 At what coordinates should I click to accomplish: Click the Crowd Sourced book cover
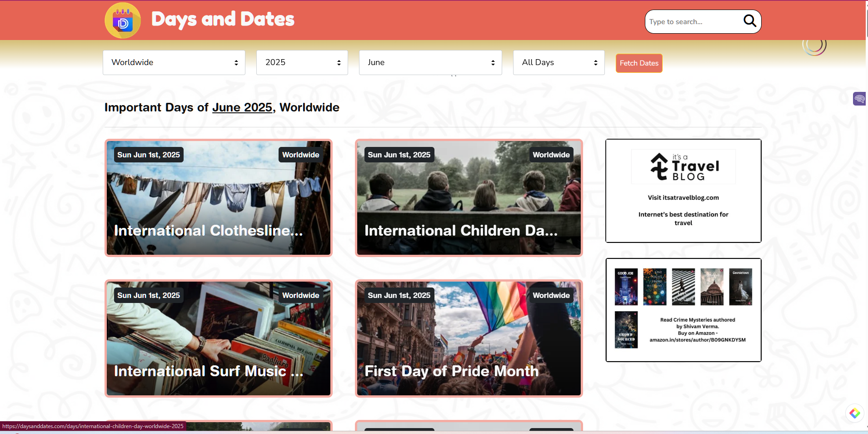pos(626,330)
